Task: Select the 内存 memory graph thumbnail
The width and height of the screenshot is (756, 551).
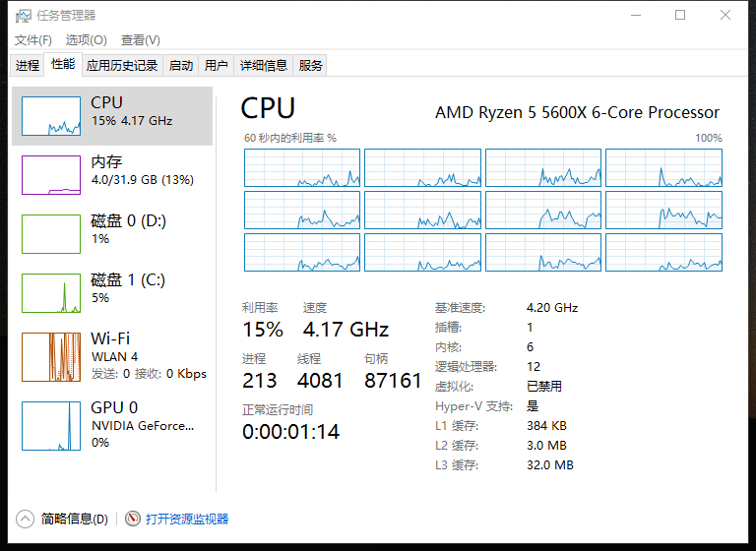Action: coord(51,175)
